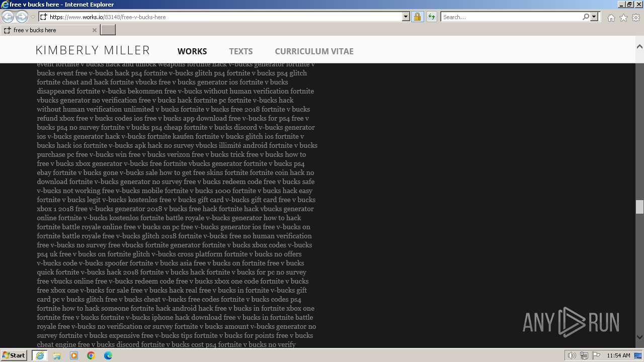Viewport: 644px width, 362px height.
Task: Launch Microsoft Edge from the taskbar
Action: [108, 355]
